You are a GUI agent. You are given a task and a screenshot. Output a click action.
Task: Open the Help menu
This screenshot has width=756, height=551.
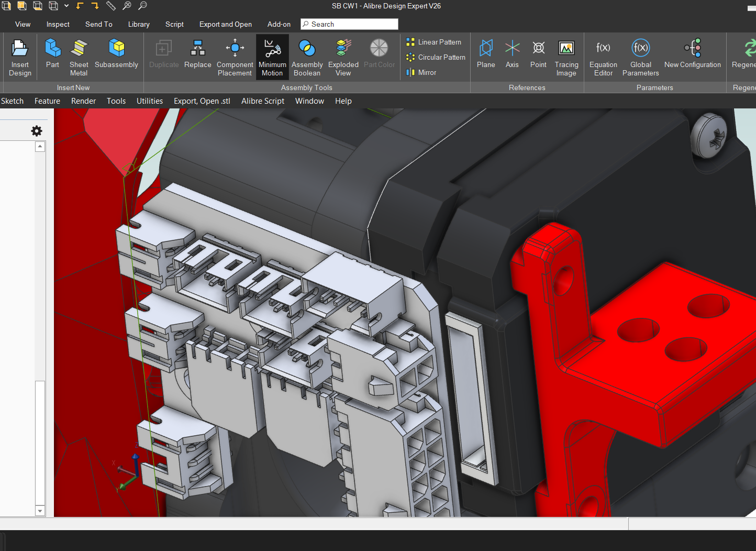(x=343, y=101)
